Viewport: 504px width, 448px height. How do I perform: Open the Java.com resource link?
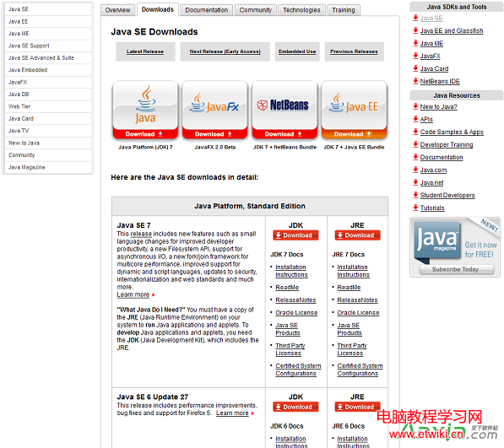pos(433,170)
